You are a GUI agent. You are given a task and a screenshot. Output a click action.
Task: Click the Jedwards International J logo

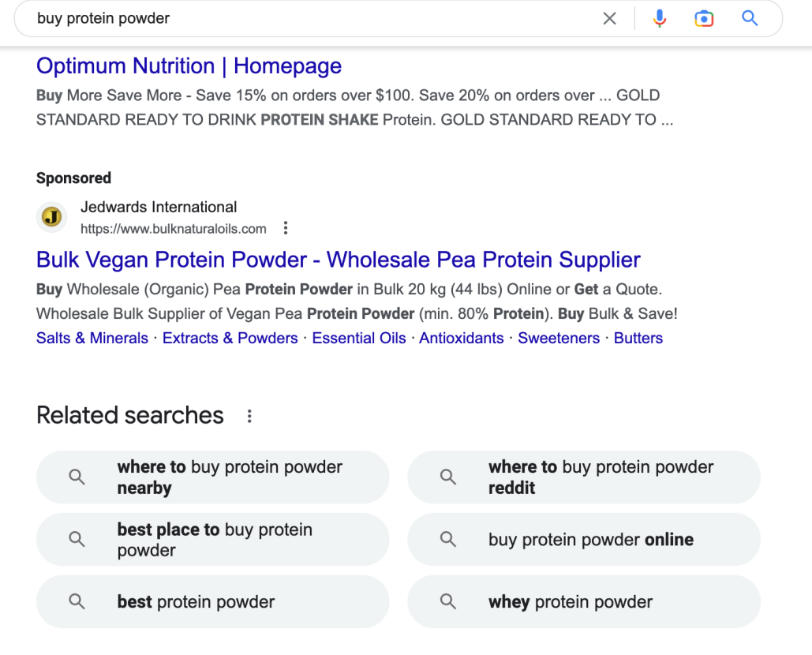coord(52,217)
